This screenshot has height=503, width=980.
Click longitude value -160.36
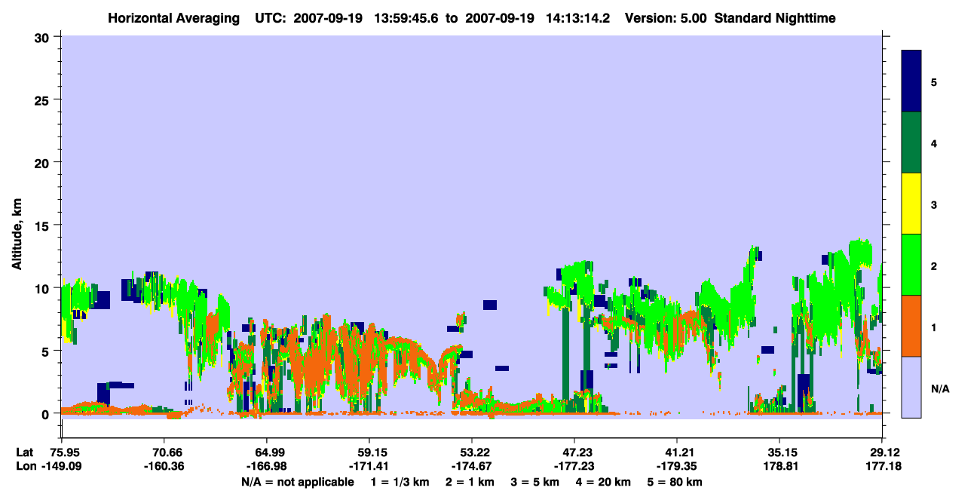point(164,466)
